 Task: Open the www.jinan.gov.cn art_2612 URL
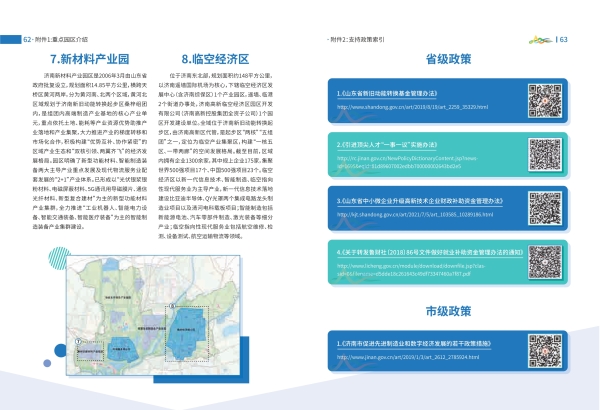click(410, 356)
